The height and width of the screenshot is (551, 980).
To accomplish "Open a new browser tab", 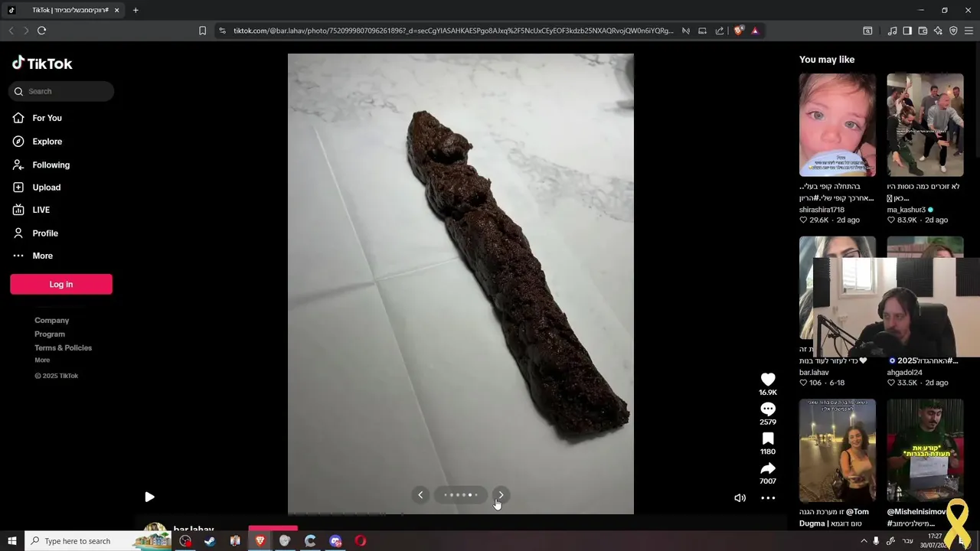I will pyautogui.click(x=136, y=10).
